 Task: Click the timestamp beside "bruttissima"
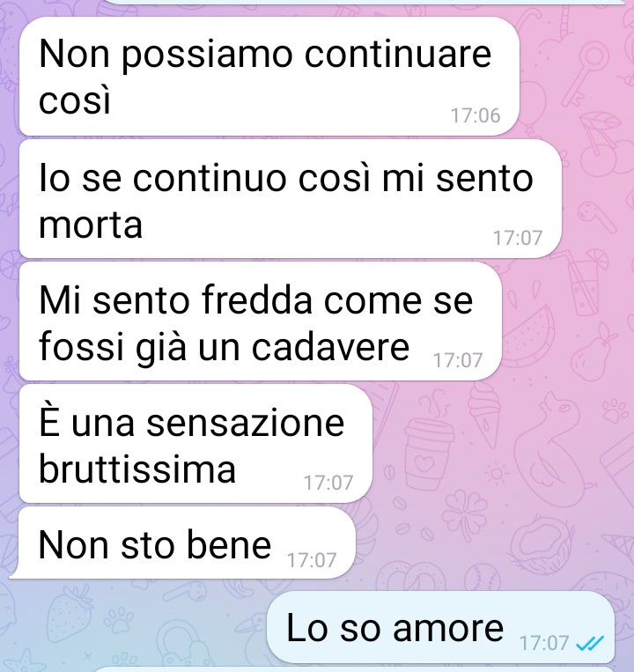tap(328, 483)
